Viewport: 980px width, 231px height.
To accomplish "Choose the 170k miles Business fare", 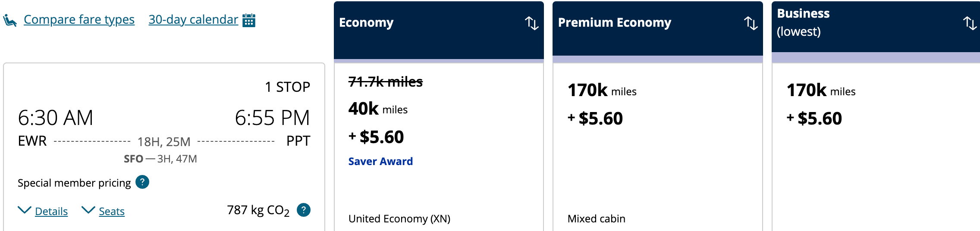I will [x=876, y=147].
